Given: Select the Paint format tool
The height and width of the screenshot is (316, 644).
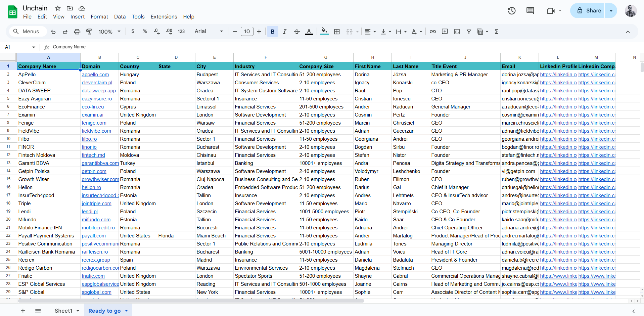Looking at the screenshot, I should coord(89,32).
